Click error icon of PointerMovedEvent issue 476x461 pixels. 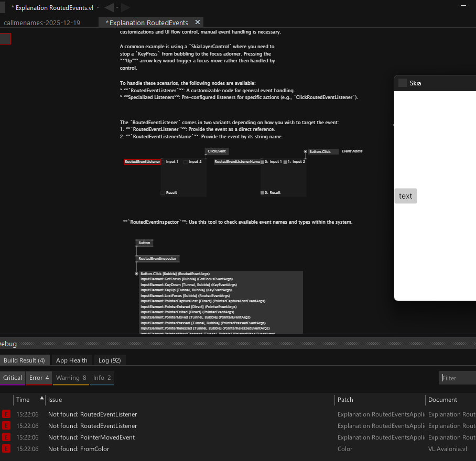coord(6,437)
